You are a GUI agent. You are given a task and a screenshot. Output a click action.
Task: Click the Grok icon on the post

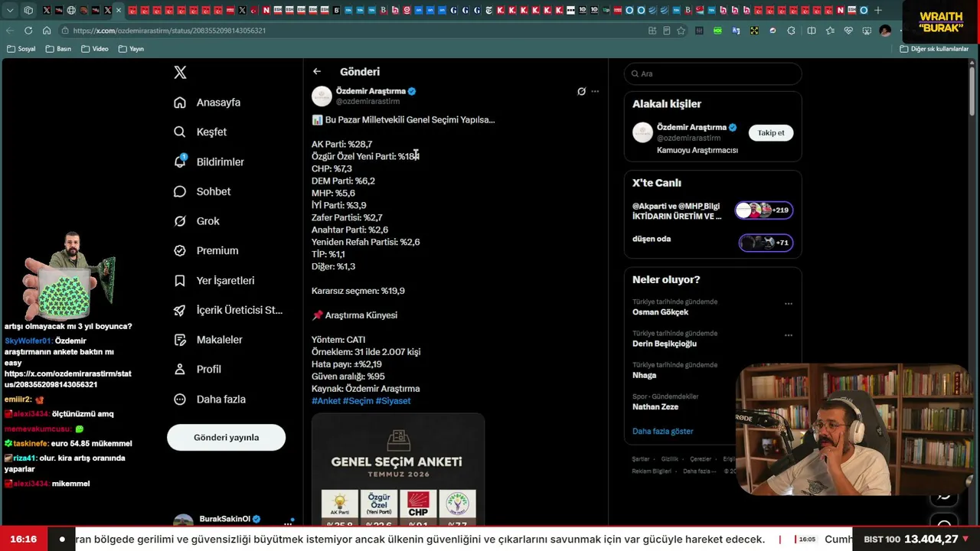[581, 91]
